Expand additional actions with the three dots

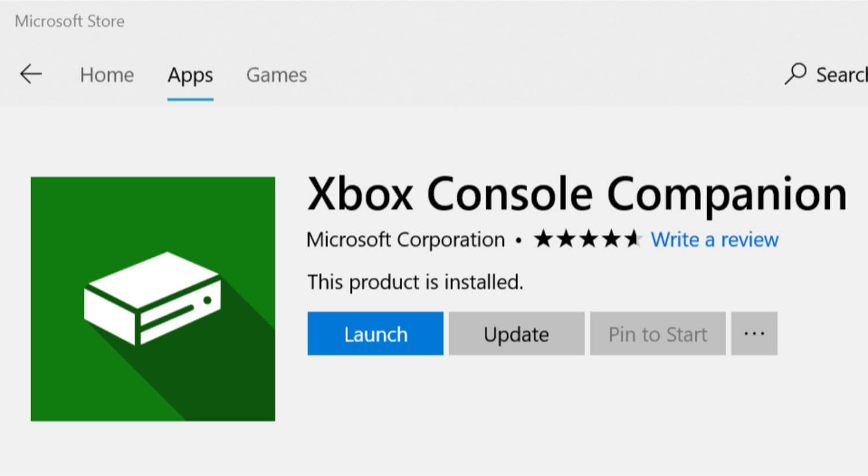point(754,333)
